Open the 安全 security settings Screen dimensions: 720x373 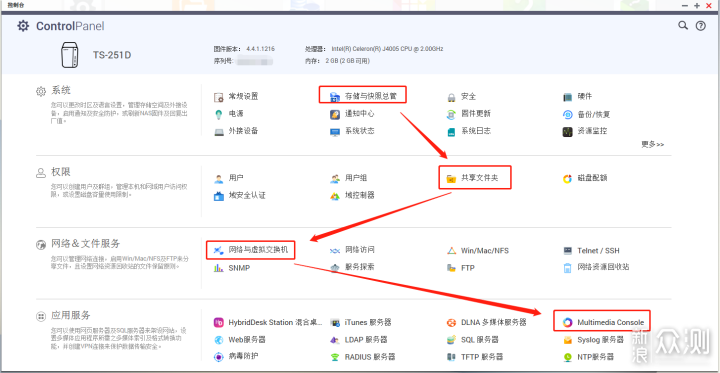(461, 97)
